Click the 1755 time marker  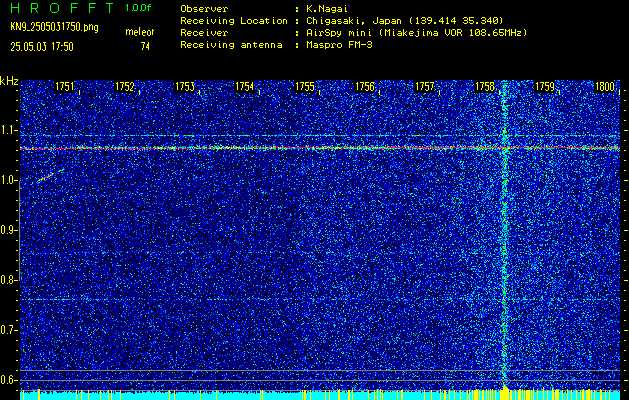tap(305, 86)
